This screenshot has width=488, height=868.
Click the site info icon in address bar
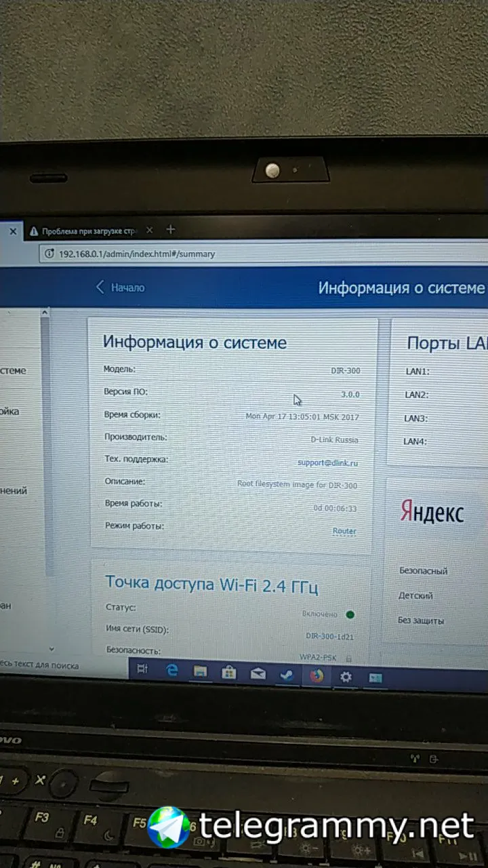[x=49, y=254]
